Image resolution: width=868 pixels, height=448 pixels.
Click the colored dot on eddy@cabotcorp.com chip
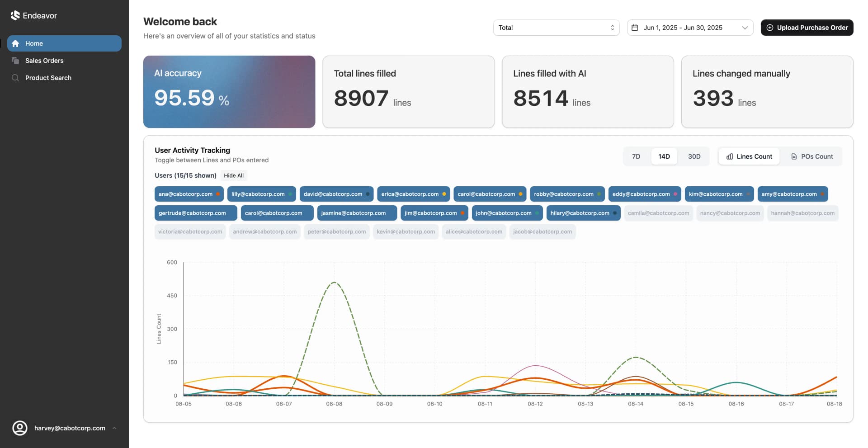[x=675, y=194]
